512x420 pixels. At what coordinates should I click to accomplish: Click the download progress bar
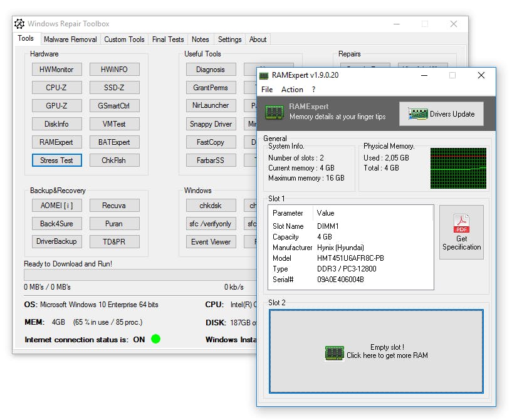(138, 275)
